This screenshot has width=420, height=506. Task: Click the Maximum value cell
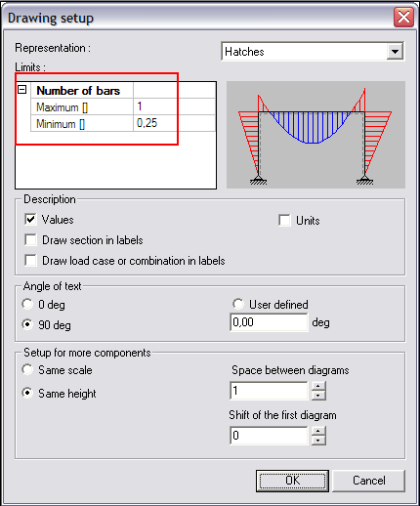pyautogui.click(x=174, y=106)
